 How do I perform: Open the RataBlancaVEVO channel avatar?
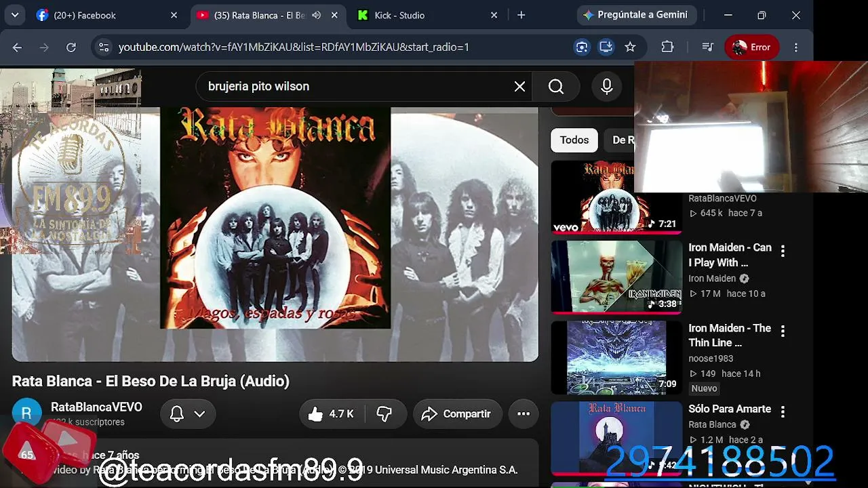(26, 413)
